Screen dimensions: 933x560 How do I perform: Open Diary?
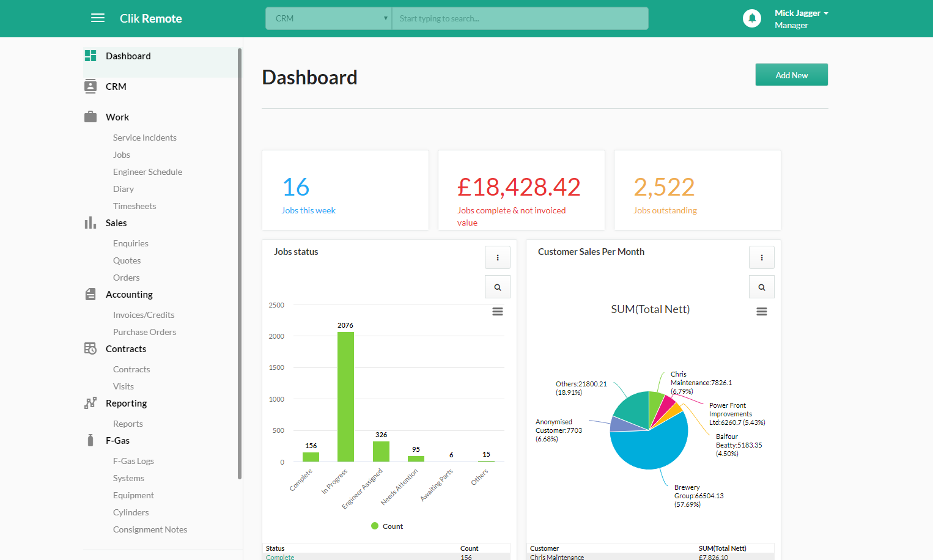click(x=124, y=189)
